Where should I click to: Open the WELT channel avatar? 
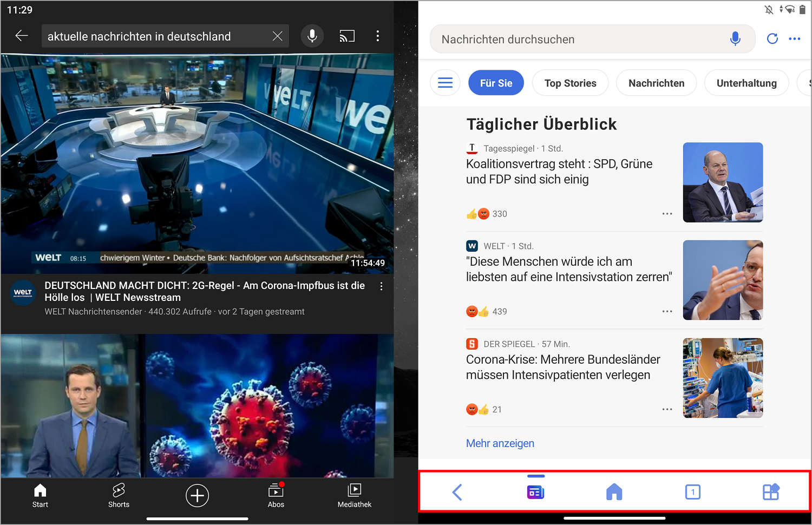[23, 293]
